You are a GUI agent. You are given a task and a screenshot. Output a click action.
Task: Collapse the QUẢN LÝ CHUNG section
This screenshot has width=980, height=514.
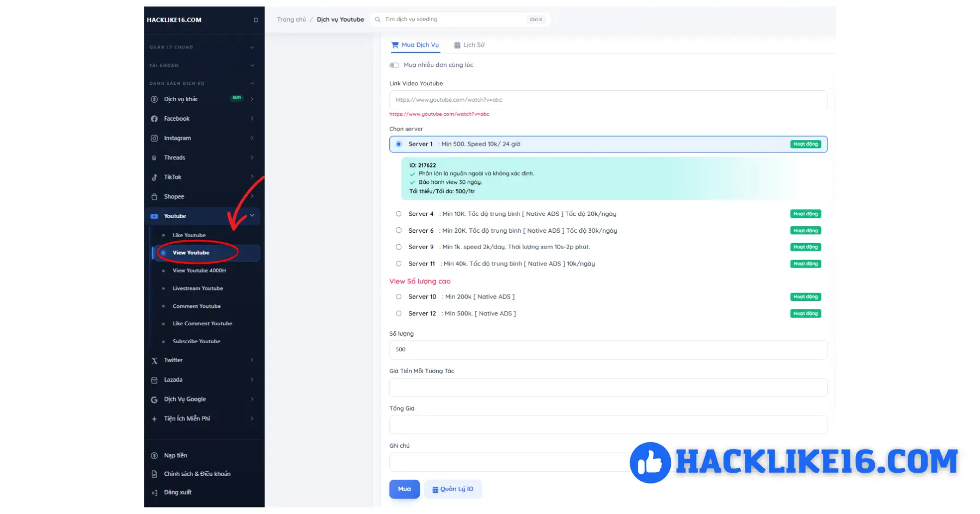[252, 47]
